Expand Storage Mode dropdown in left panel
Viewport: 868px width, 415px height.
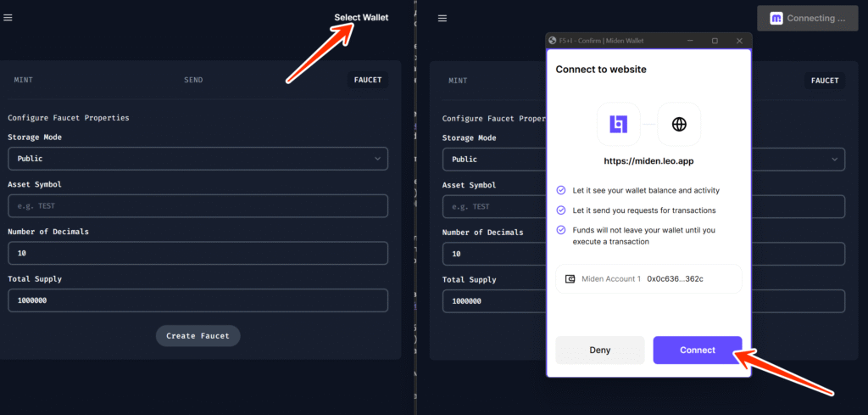(x=198, y=159)
